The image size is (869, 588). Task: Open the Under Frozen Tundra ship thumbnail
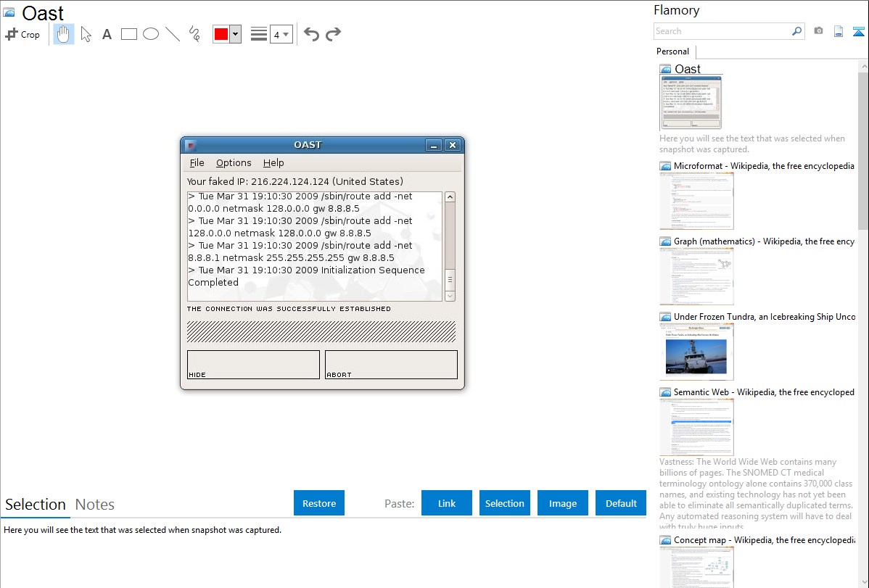[696, 352]
